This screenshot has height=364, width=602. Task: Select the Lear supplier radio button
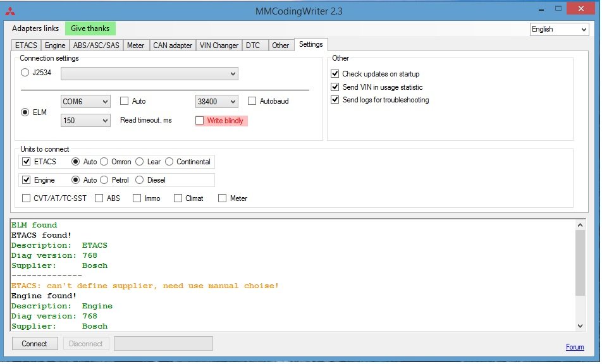point(139,162)
